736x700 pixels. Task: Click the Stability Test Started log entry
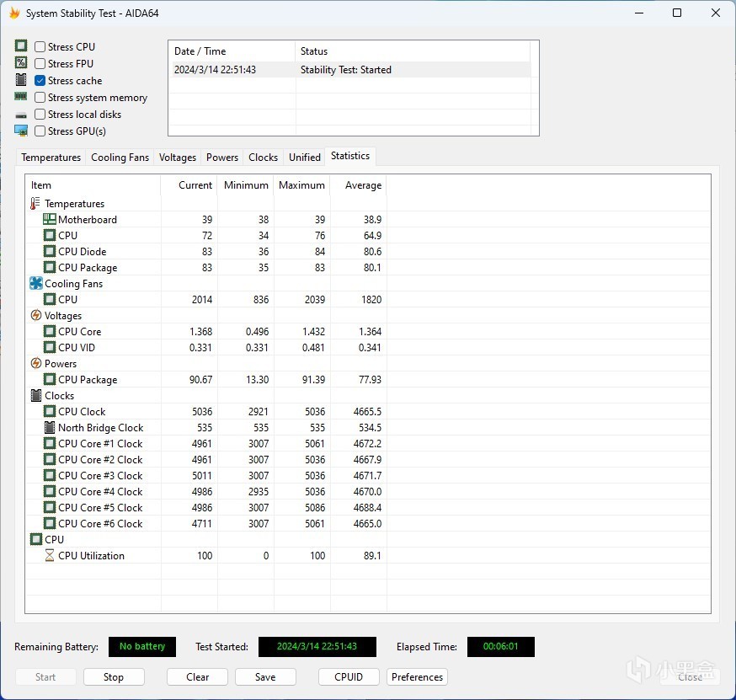point(345,70)
